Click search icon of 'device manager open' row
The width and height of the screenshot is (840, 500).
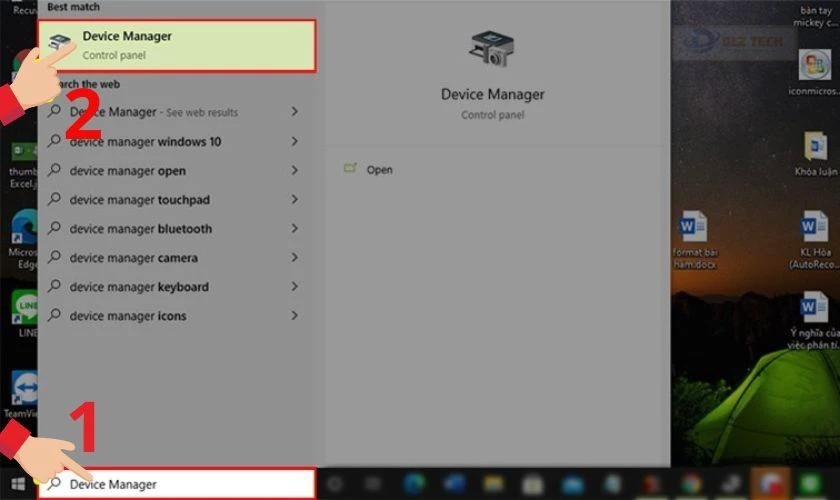[54, 170]
